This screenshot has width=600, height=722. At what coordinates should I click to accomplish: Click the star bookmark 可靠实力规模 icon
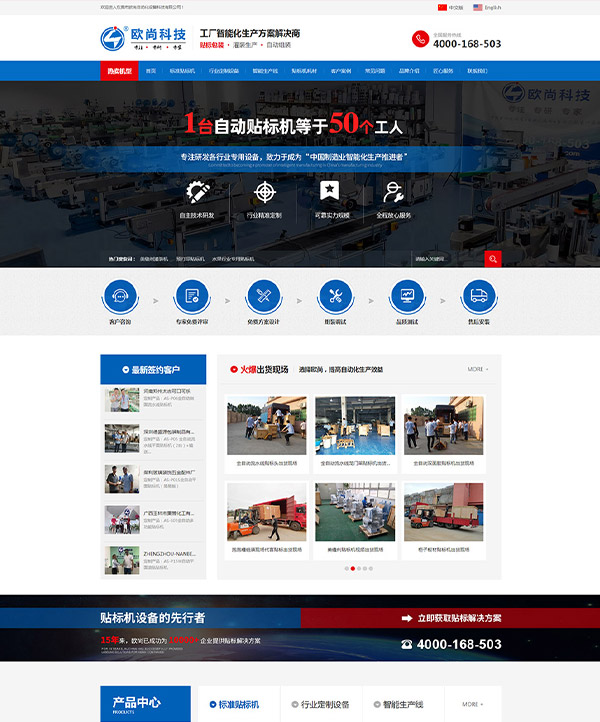330,191
